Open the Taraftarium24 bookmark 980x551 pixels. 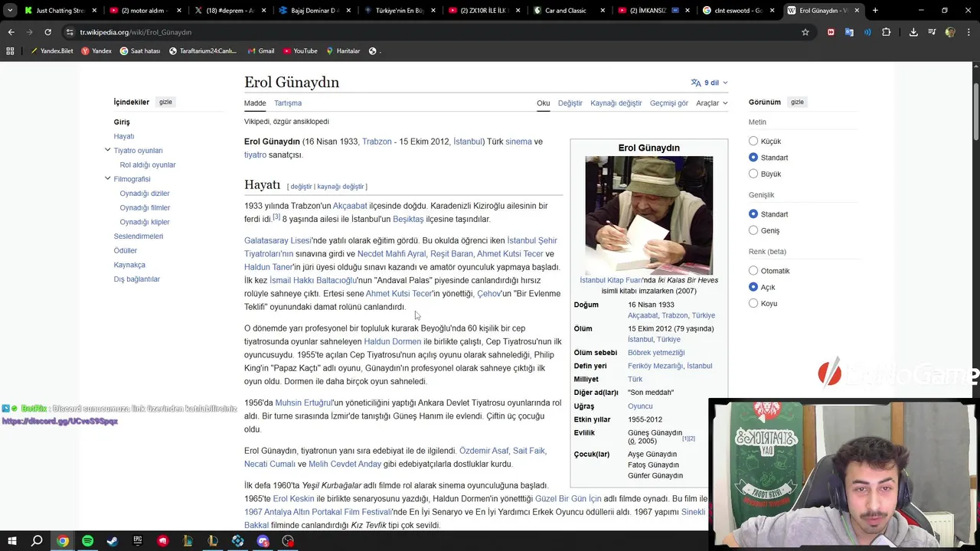pos(203,51)
